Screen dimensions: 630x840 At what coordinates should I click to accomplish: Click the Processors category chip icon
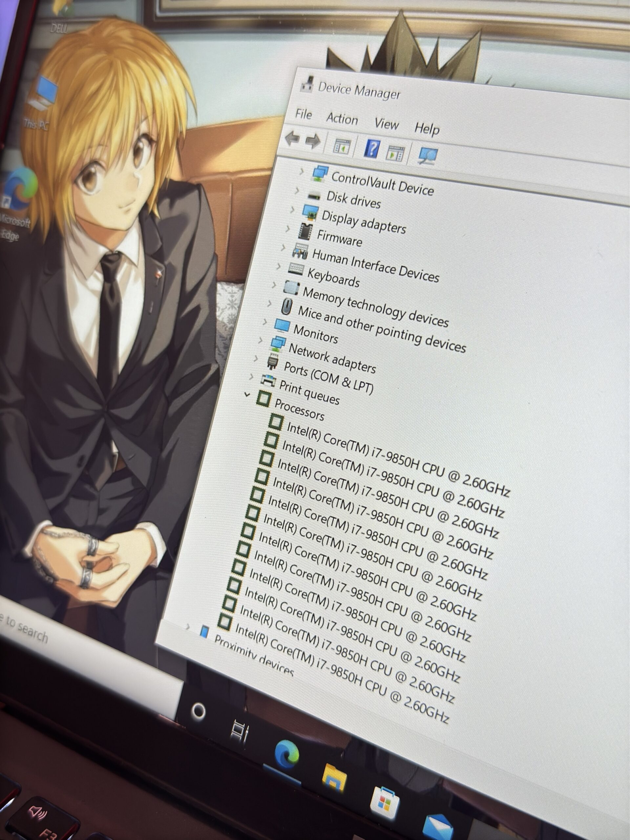click(264, 398)
